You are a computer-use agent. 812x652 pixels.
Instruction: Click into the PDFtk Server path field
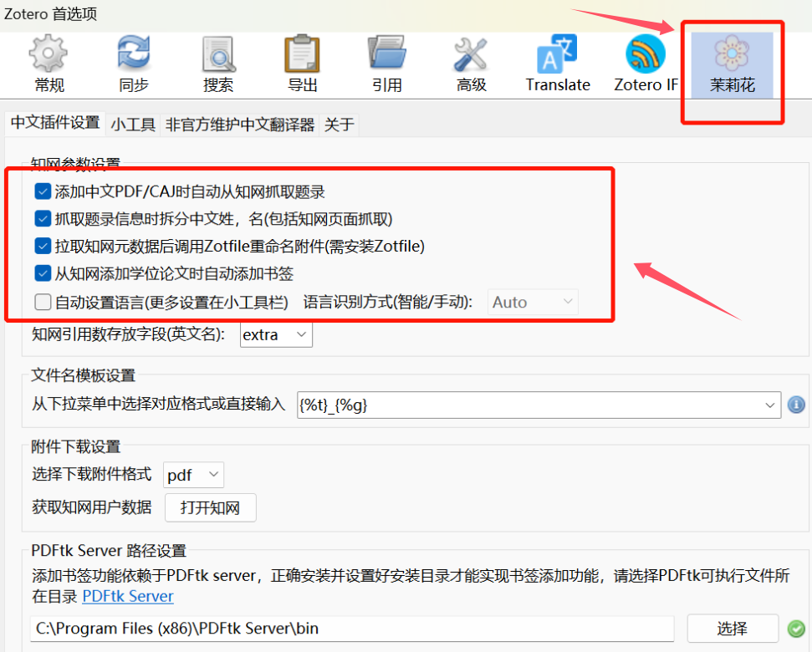click(x=352, y=629)
